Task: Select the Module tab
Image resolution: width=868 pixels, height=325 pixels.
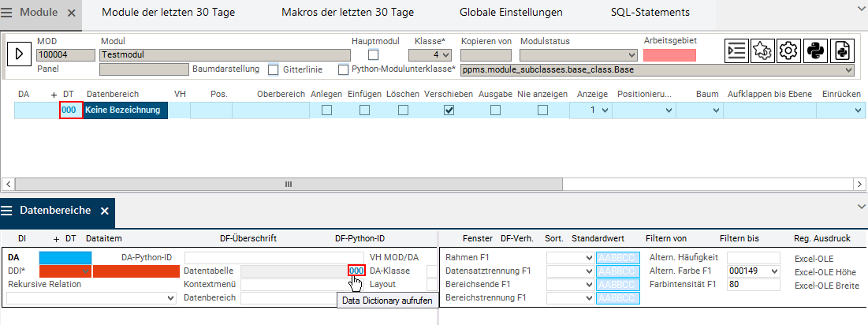Action: pos(38,13)
